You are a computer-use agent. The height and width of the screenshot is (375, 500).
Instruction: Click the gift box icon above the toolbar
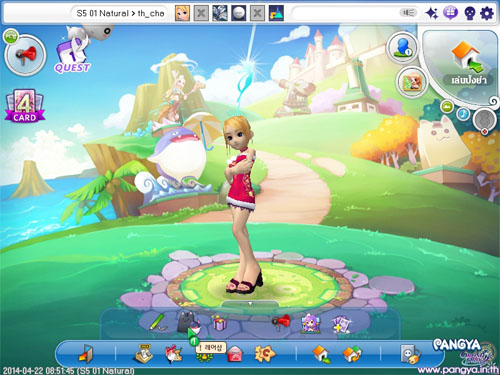tap(219, 323)
